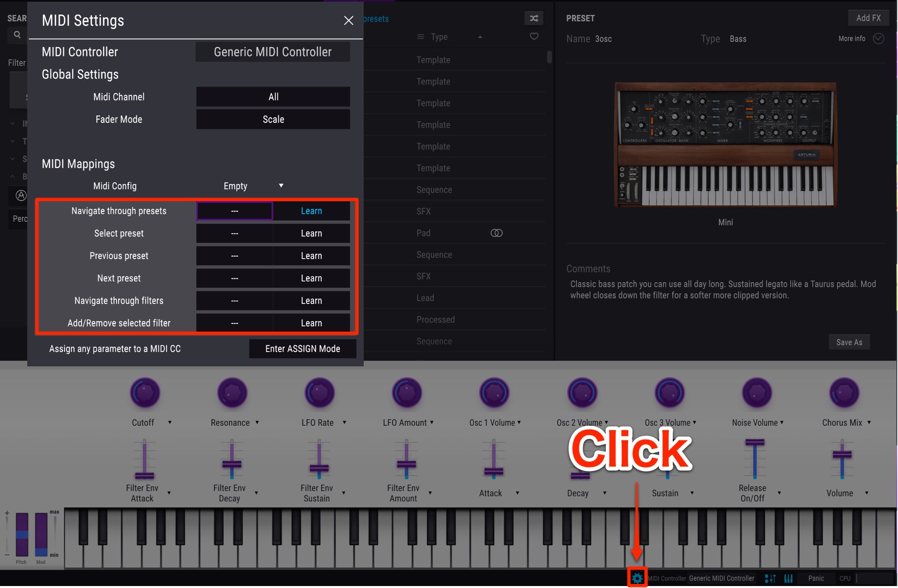Click Learn for Navigate through filters
The image size is (898, 588).
tap(311, 300)
